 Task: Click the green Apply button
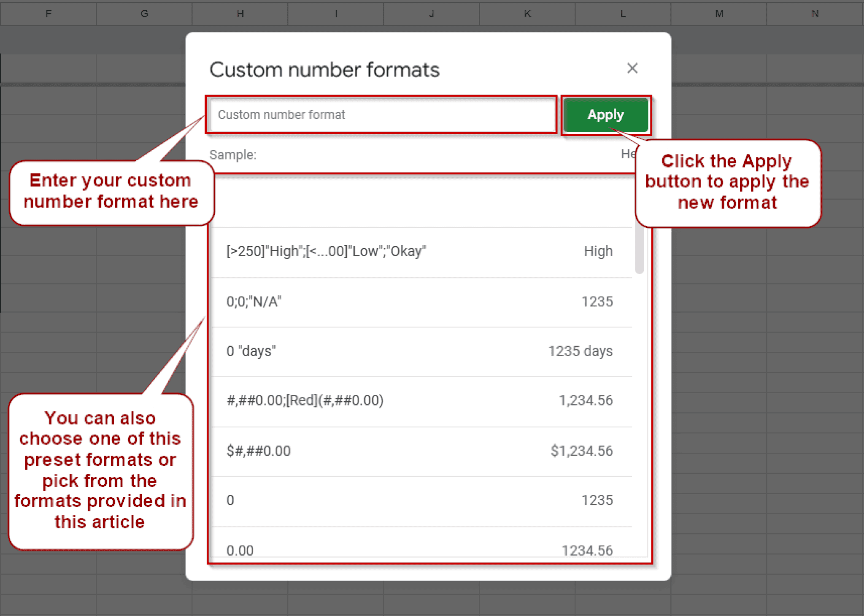point(606,115)
